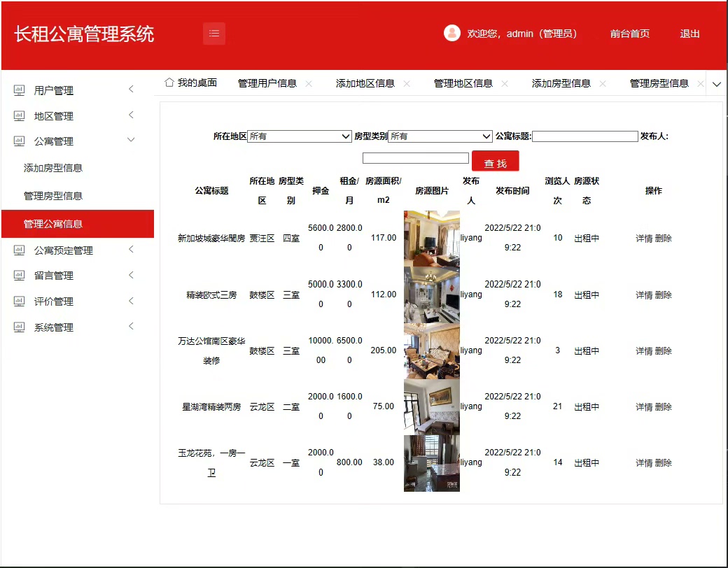Switch to the 管理地区信息 tab

[463, 83]
